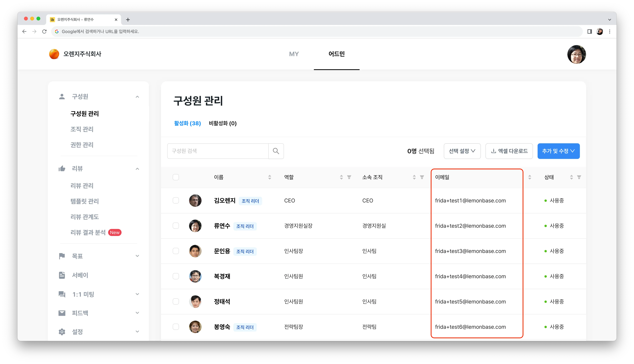Expand the 목표 sidebar section
Viewport: 634px width, 364px height.
click(x=137, y=256)
